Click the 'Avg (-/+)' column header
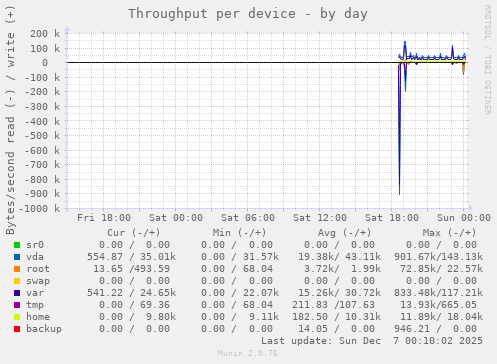The height and width of the screenshot is (364, 497). [x=344, y=233]
